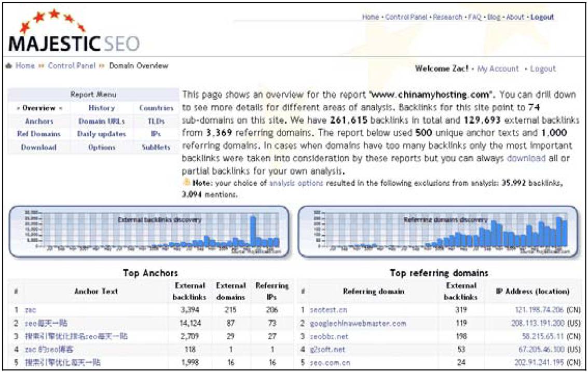Click Logout next to My Account

[x=543, y=68]
